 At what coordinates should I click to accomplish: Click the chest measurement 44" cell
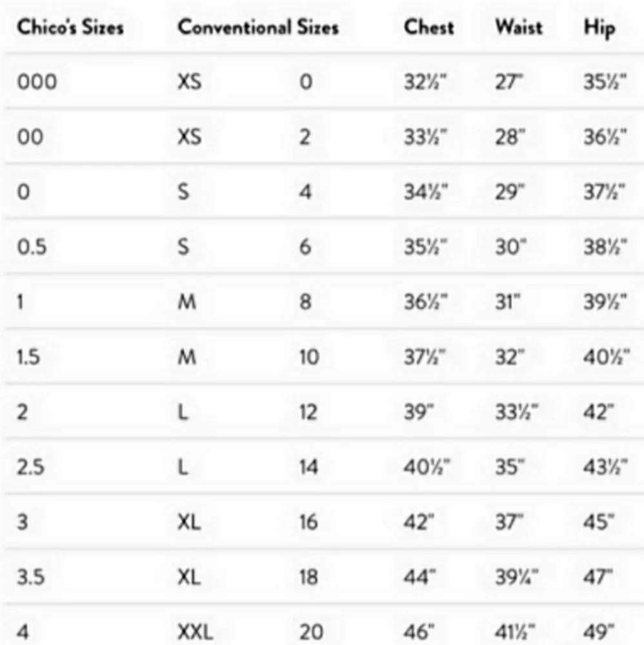coord(420,577)
